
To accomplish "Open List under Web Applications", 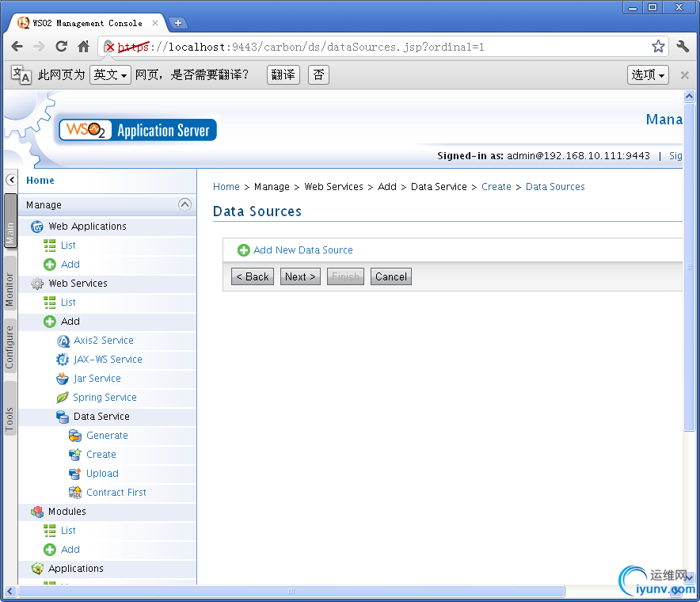I will (68, 246).
